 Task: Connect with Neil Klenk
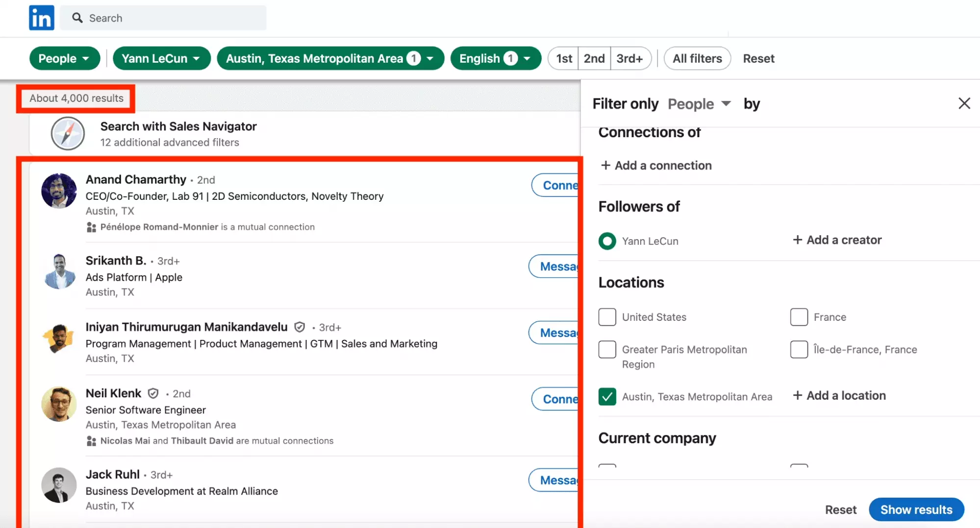[555, 399]
